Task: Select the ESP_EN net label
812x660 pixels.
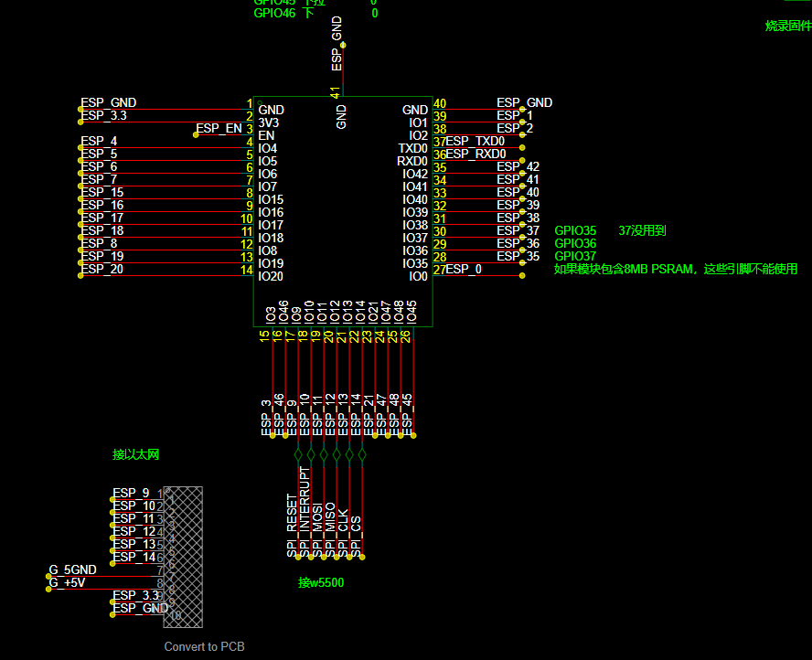Action: (x=219, y=128)
